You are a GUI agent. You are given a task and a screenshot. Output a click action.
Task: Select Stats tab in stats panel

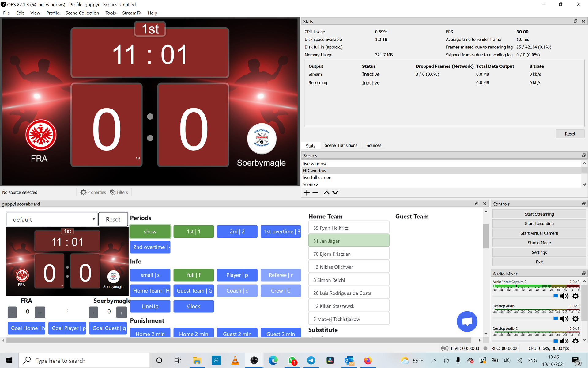coord(310,145)
